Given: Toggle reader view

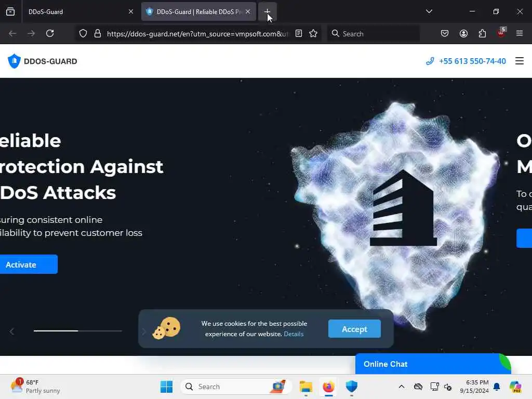Looking at the screenshot, I should point(299,34).
